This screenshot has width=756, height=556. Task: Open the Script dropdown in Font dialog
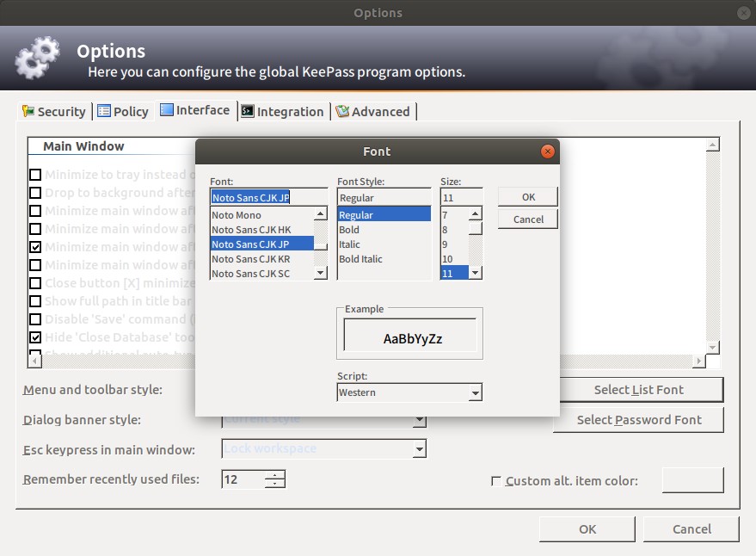(475, 392)
